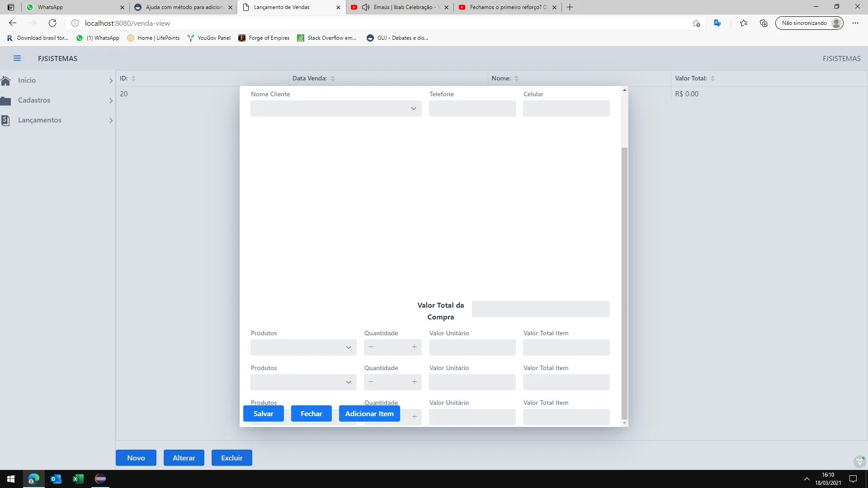Click the browser refresh icon
This screenshot has width=868, height=488.
pyautogui.click(x=52, y=23)
